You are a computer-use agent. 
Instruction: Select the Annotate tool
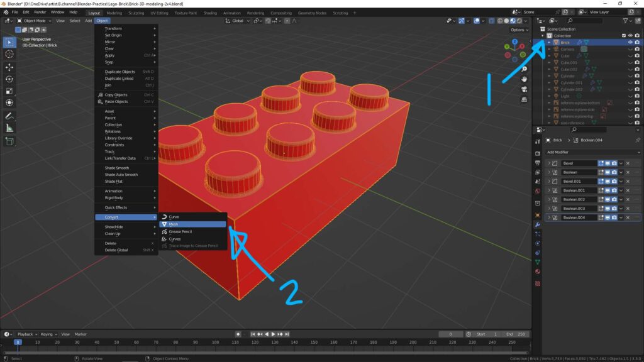pyautogui.click(x=9, y=116)
